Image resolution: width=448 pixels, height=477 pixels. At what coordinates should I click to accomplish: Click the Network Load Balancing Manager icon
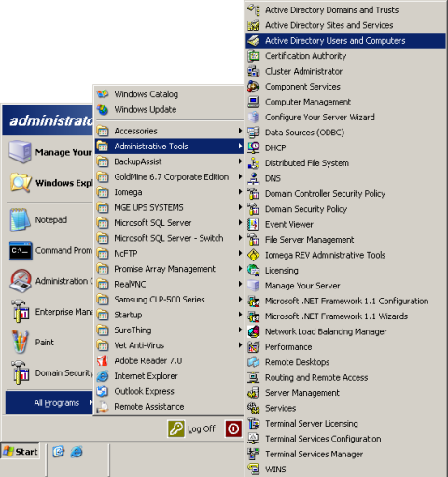[x=254, y=331]
